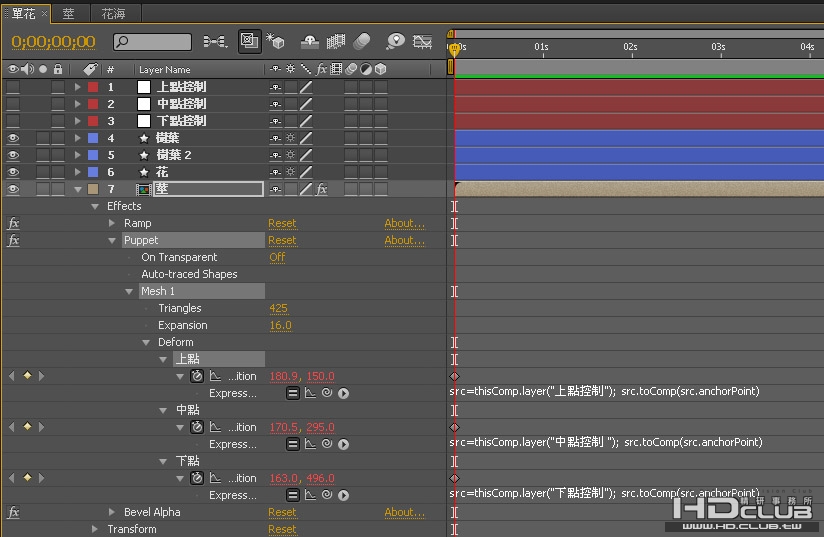Open About link for Puppet effect
Image resolution: width=824 pixels, height=537 pixels.
(404, 240)
